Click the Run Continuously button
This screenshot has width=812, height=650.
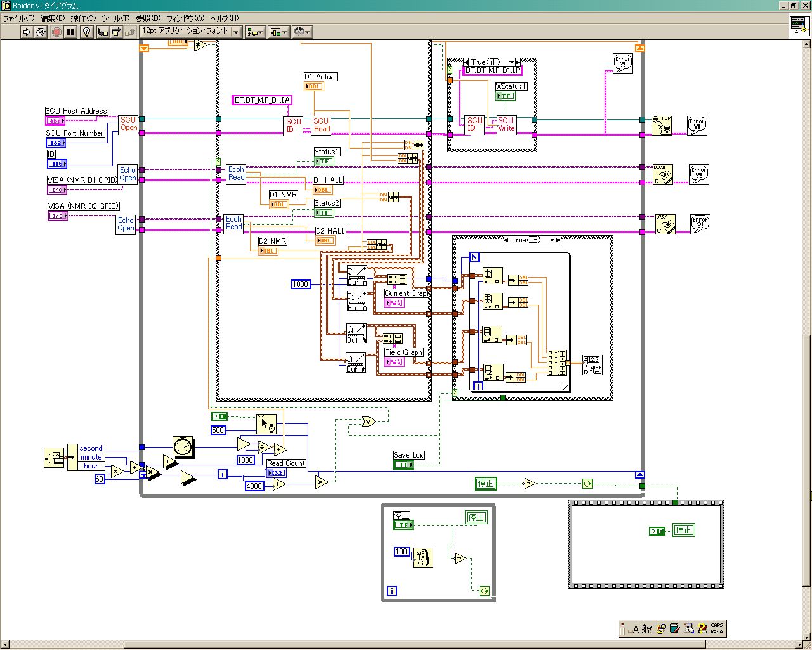click(41, 32)
